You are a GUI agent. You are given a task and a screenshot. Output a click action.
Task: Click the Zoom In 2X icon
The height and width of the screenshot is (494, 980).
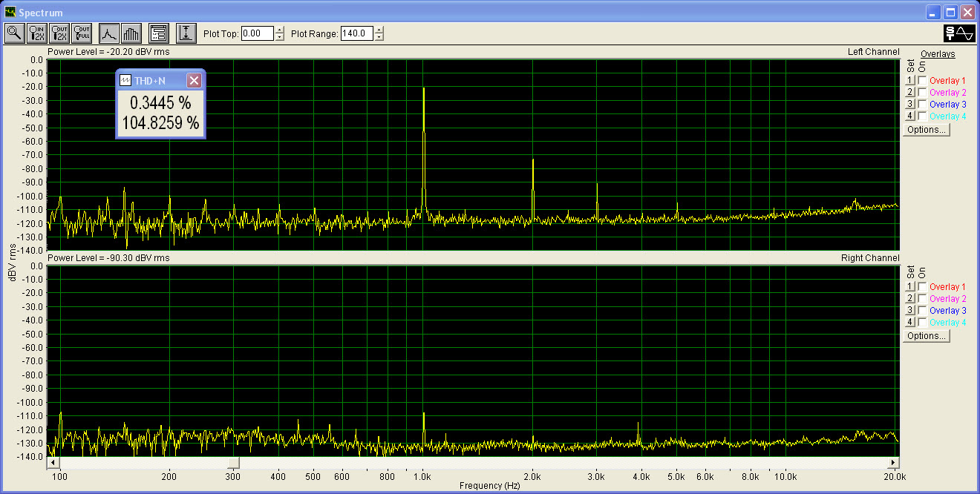pyautogui.click(x=37, y=33)
